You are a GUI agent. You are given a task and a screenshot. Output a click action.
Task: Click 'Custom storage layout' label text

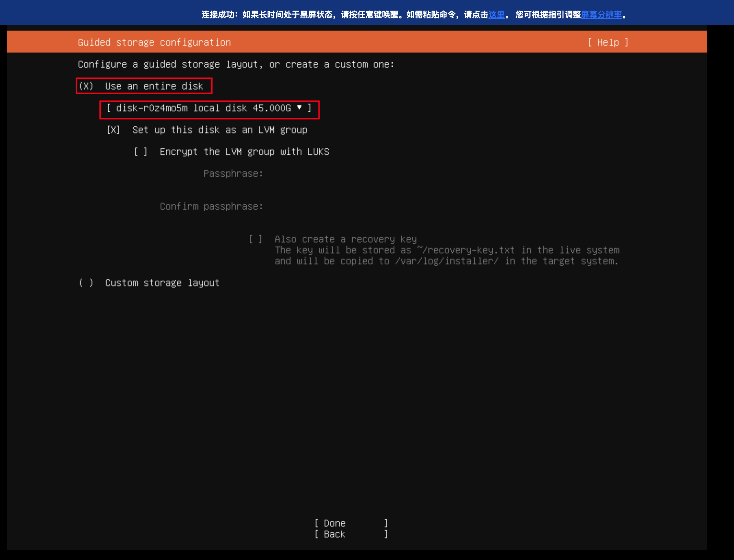coord(162,283)
